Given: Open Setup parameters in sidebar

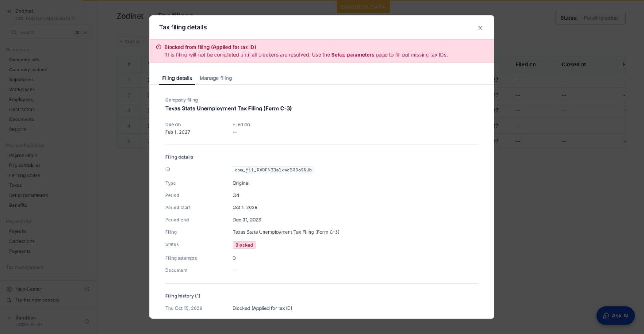Looking at the screenshot, I should 29,195.
